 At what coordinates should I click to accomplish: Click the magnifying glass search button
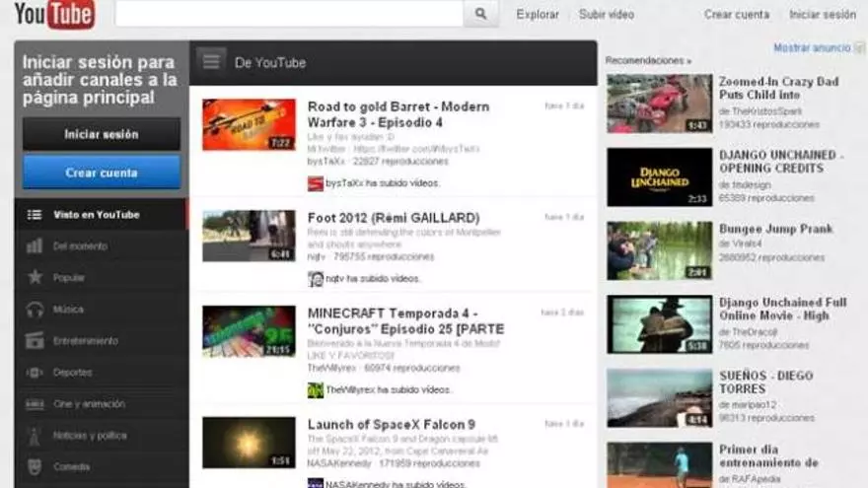click(480, 14)
